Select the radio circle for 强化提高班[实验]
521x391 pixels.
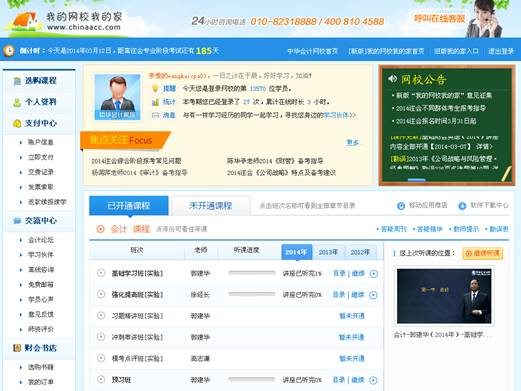point(101,294)
